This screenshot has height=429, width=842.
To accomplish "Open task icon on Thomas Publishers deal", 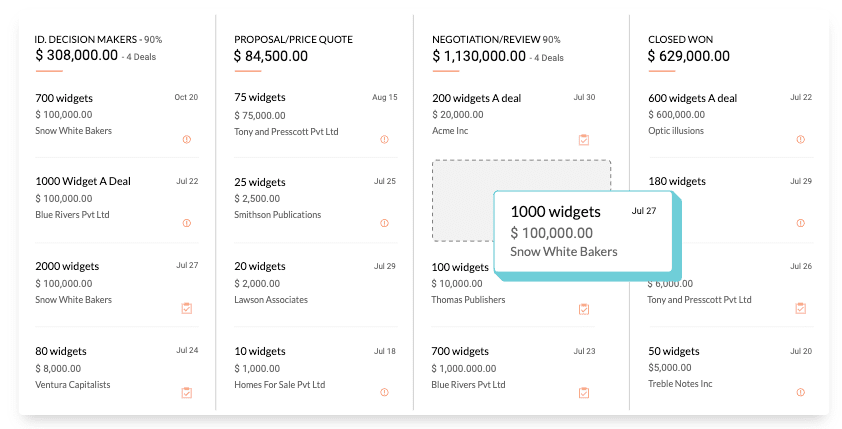I will [584, 309].
